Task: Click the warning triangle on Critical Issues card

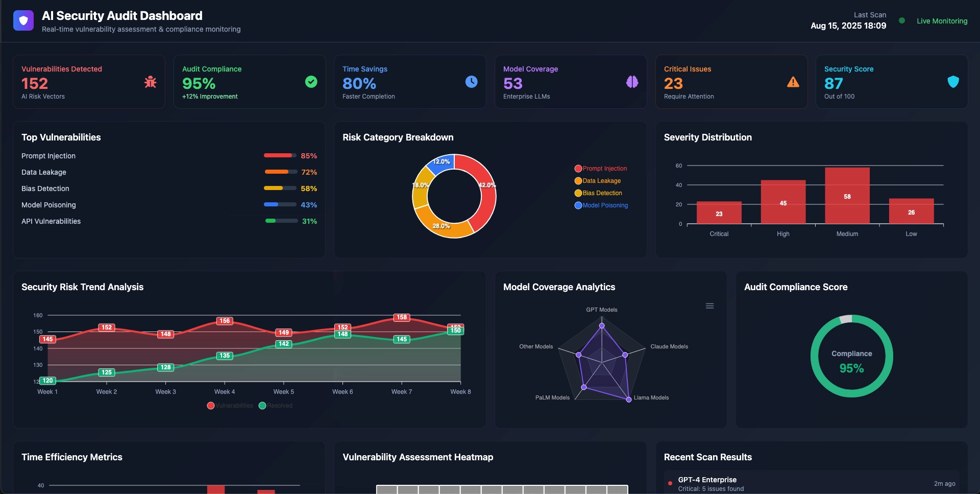Action: pyautogui.click(x=792, y=82)
